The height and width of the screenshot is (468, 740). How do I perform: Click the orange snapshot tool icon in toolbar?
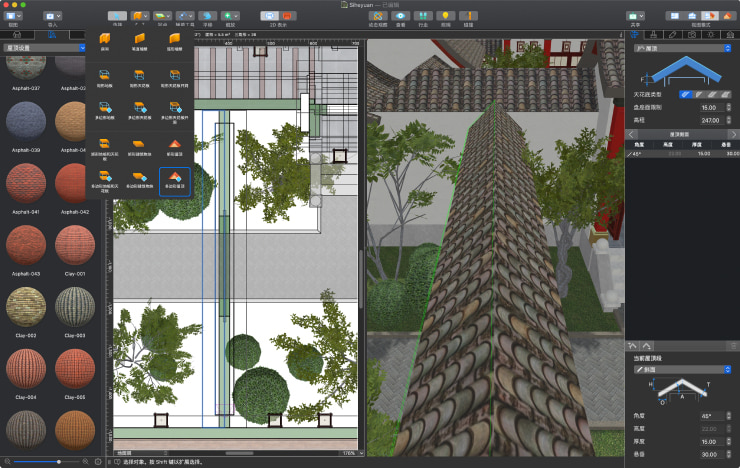pos(468,16)
